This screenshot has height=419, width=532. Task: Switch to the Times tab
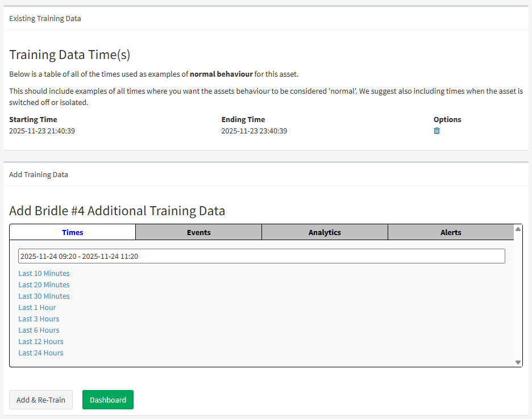tap(73, 232)
